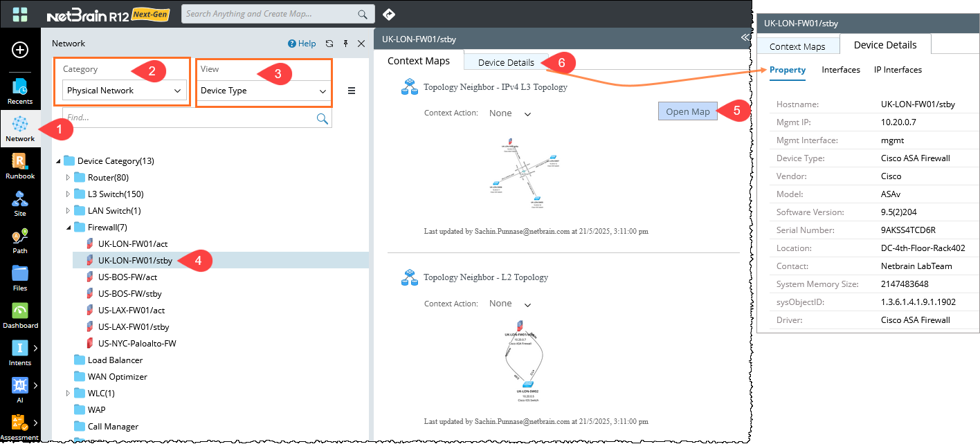Expand the L3 Switch(150) node

point(68,194)
